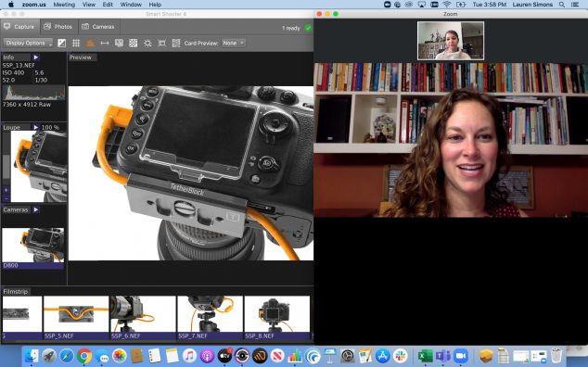Open the Apple menu
Viewport: 588px width, 367px height.
(11, 5)
